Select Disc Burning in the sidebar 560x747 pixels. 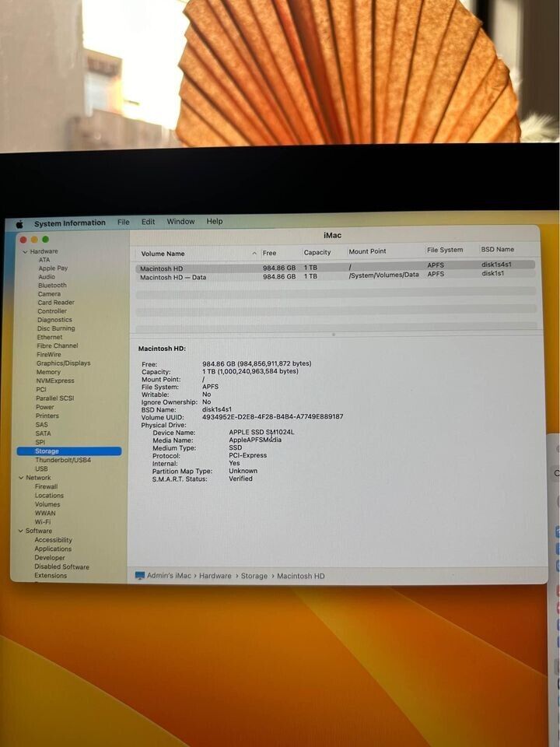pos(56,328)
